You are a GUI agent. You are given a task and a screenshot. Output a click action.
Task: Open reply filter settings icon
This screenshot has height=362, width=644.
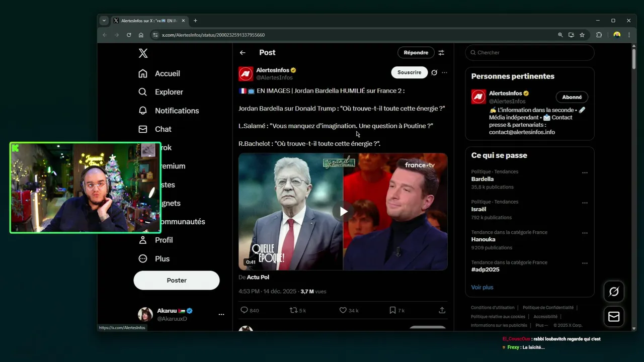click(441, 53)
